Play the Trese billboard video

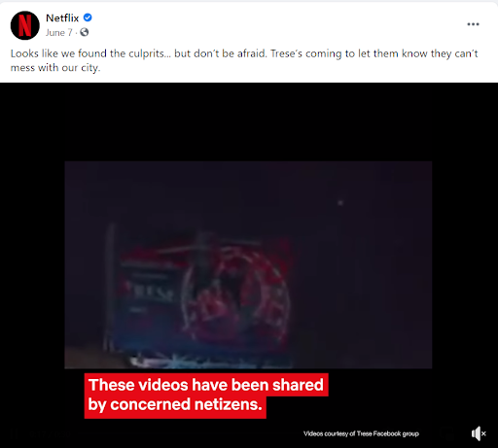248,264
